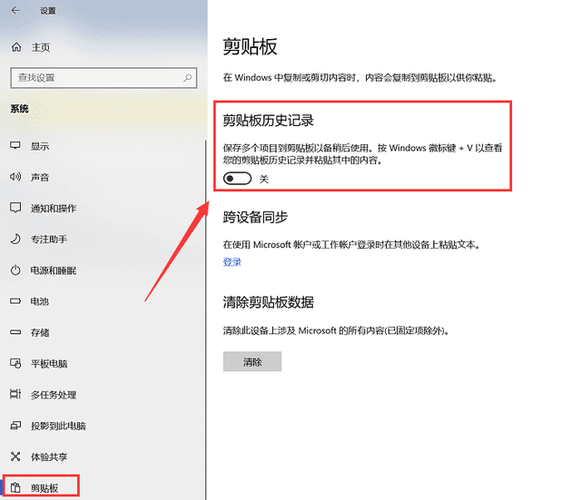Image resolution: width=581 pixels, height=500 pixels.
Task: Click the 剪贴板 clipboard icon
Action: coord(15,487)
